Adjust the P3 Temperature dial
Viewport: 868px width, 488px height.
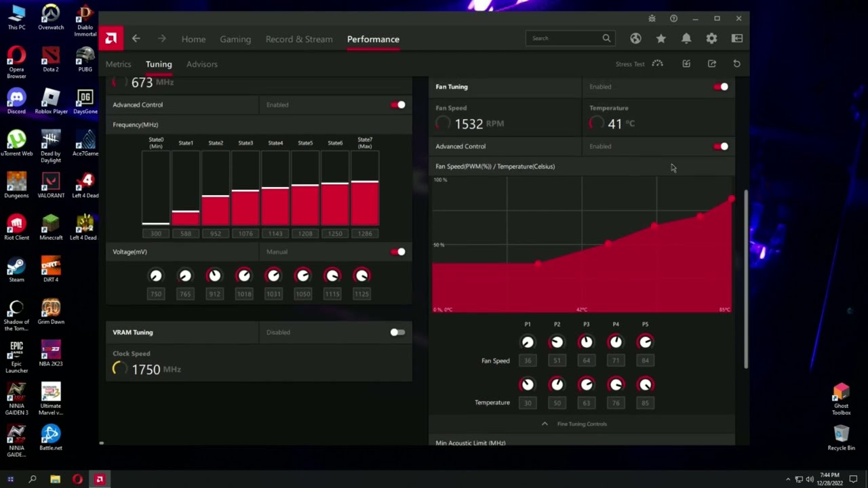click(x=587, y=385)
